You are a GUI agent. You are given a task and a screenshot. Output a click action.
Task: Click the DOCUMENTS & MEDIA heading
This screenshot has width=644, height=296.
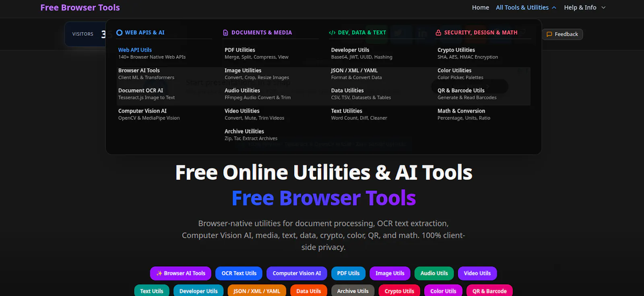(262, 33)
